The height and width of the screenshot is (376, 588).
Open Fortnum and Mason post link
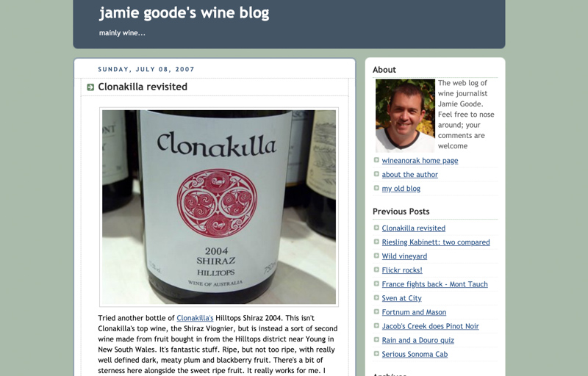coord(414,312)
